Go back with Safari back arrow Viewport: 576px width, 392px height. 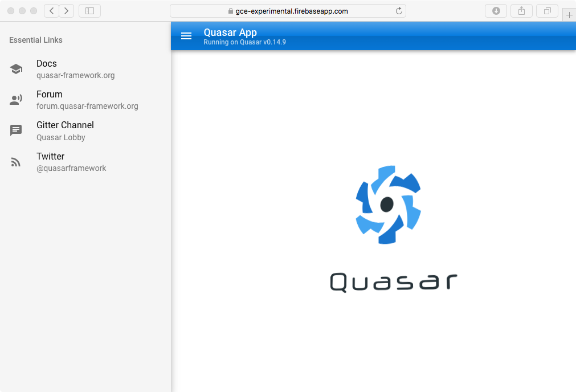point(51,11)
